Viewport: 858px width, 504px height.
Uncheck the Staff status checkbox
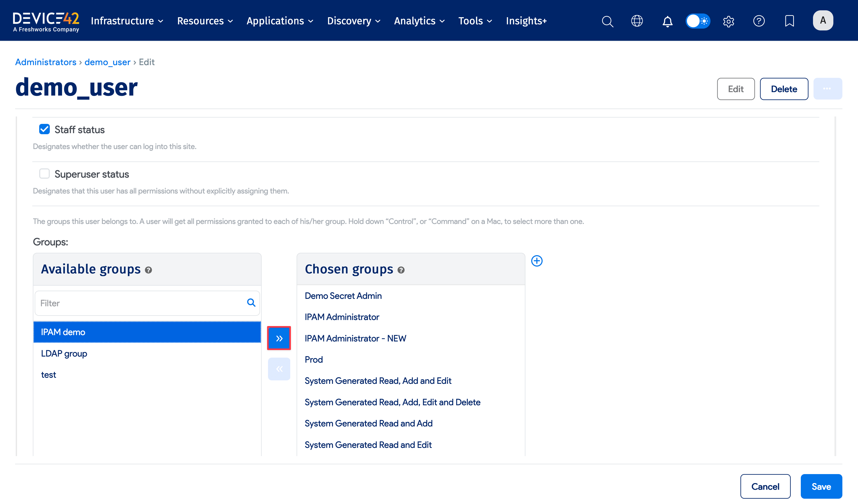point(44,129)
